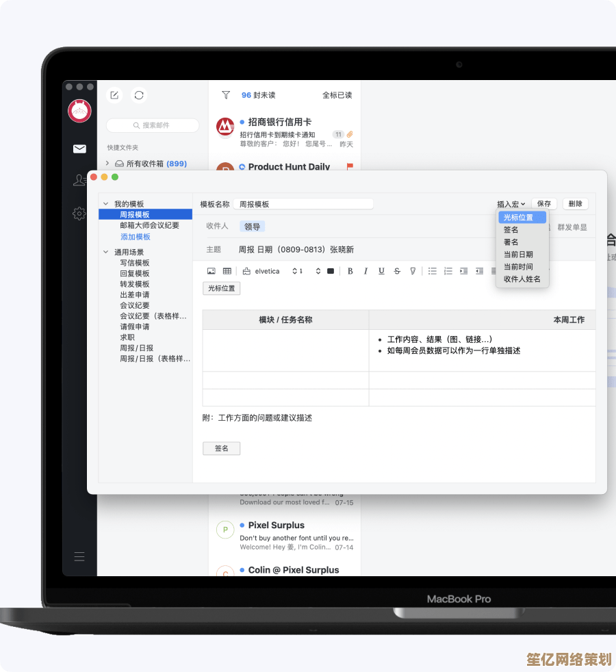Viewport: 616px width, 672px height.
Task: Open the mail filter funnel icon
Action: pyautogui.click(x=225, y=95)
